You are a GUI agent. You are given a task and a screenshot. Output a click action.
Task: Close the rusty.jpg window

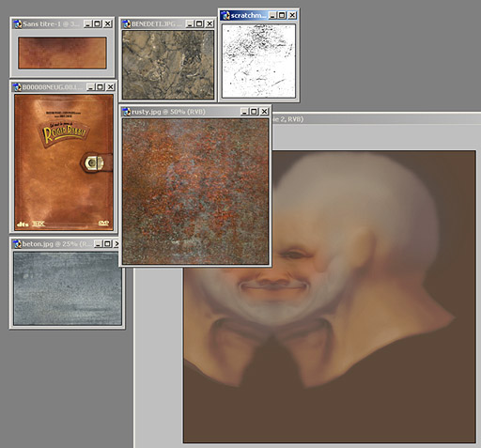tap(264, 112)
